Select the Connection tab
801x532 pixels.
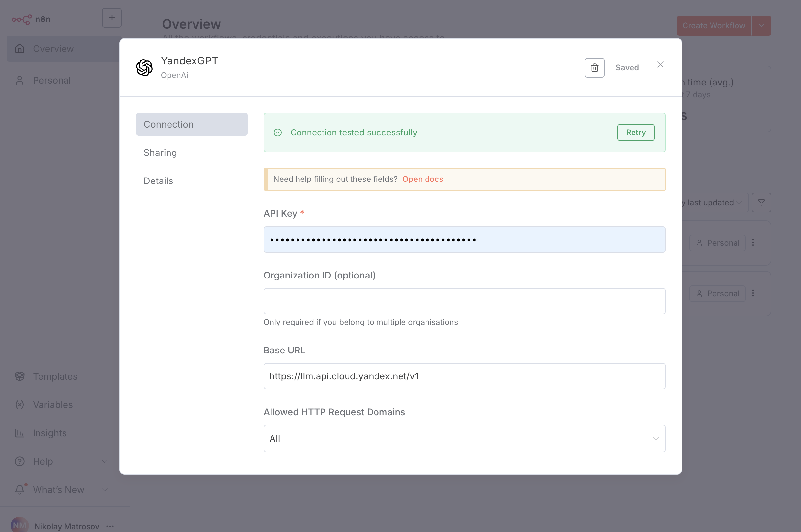[x=192, y=125]
